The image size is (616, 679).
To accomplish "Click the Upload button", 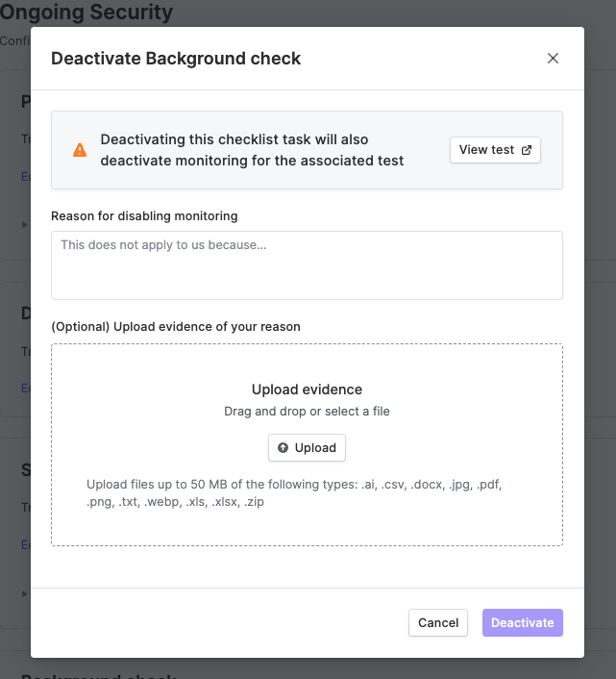I will click(307, 447).
